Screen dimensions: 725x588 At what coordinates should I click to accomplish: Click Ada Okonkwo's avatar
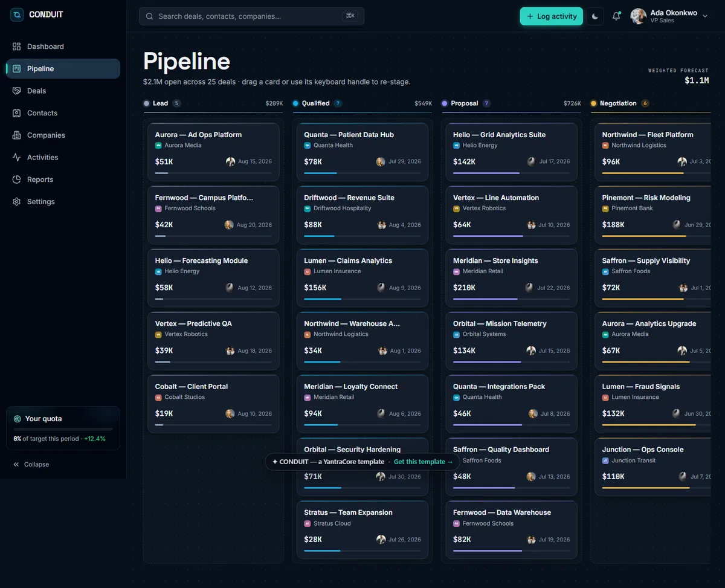tap(638, 16)
